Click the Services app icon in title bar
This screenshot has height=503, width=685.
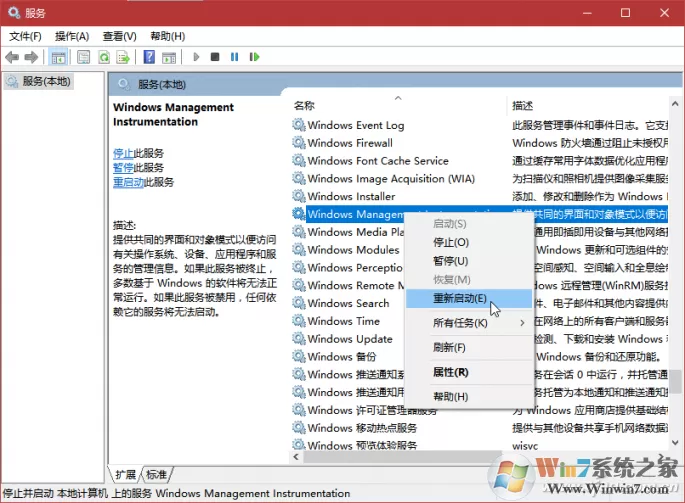pyautogui.click(x=14, y=13)
